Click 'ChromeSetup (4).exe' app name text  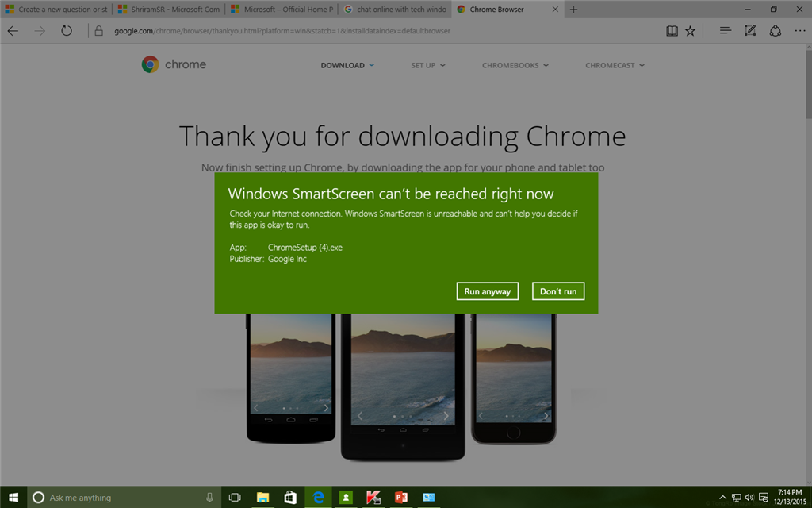tap(305, 248)
